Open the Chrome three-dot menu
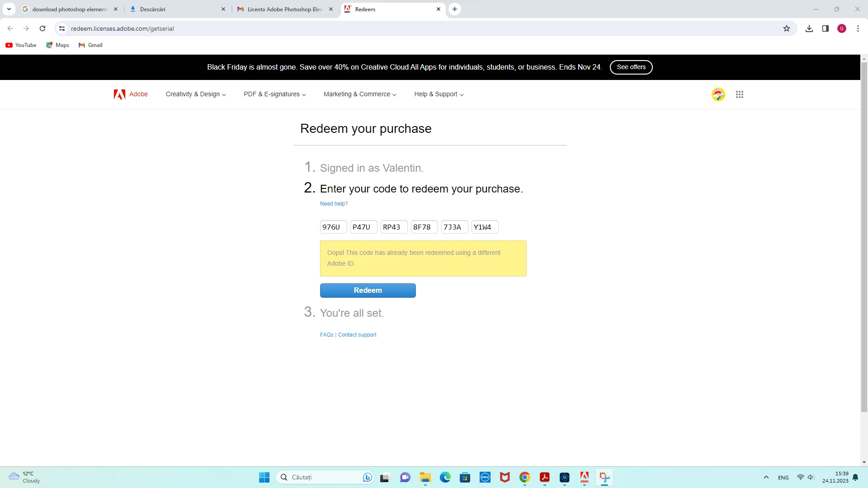Image resolution: width=868 pixels, height=488 pixels. 858,28
